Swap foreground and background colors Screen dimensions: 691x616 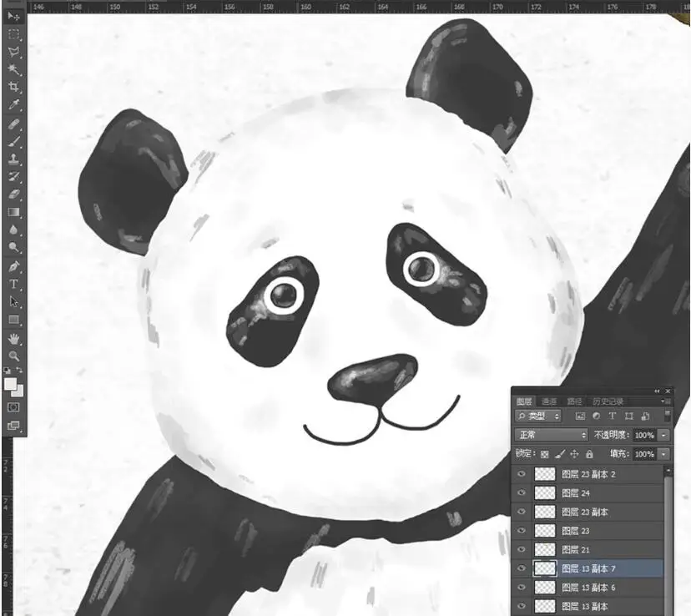19,370
